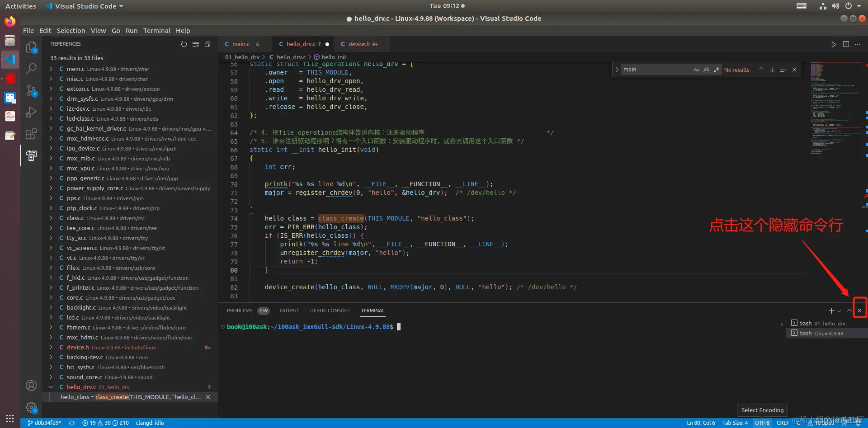Click the Run code play icon
This screenshot has width=868, height=428.
point(834,44)
